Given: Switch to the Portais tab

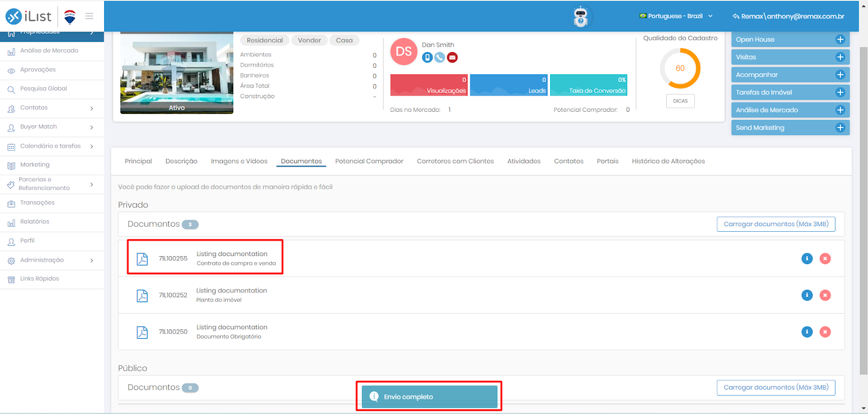Looking at the screenshot, I should tap(608, 161).
